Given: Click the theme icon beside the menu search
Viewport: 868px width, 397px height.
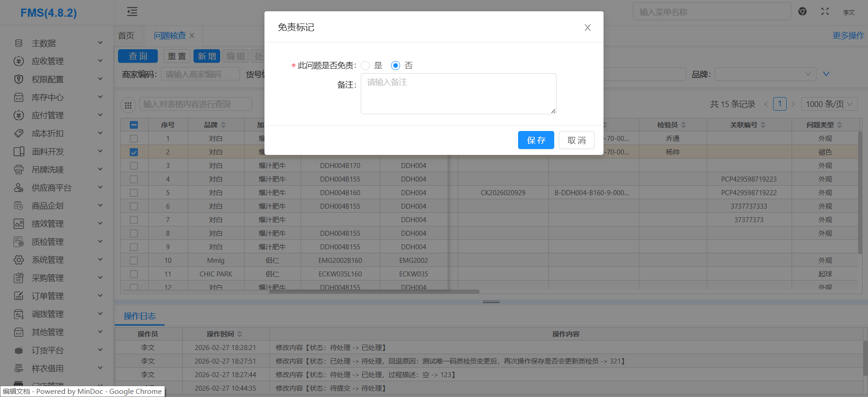Looking at the screenshot, I should click(802, 12).
